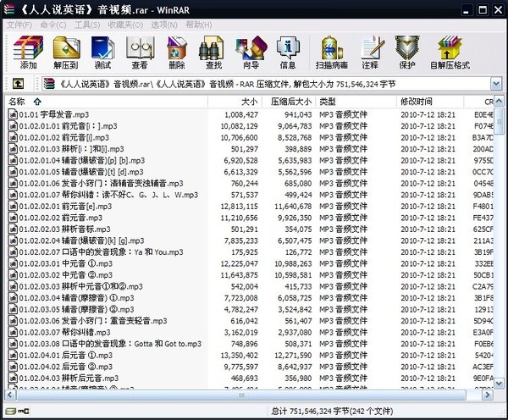The image size is (508, 420).
Task: Select file 01.02.03.08 Gotta 和 Got to.mp3
Action: (x=110, y=344)
